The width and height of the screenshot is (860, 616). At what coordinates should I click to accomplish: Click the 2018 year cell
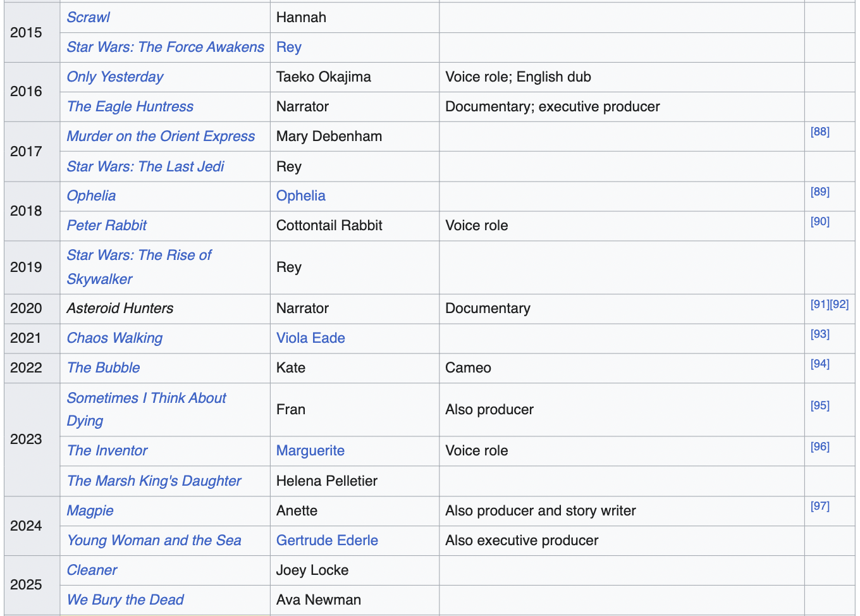point(32,211)
